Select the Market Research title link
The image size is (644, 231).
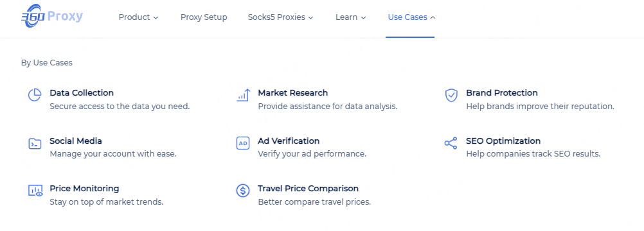tap(293, 93)
